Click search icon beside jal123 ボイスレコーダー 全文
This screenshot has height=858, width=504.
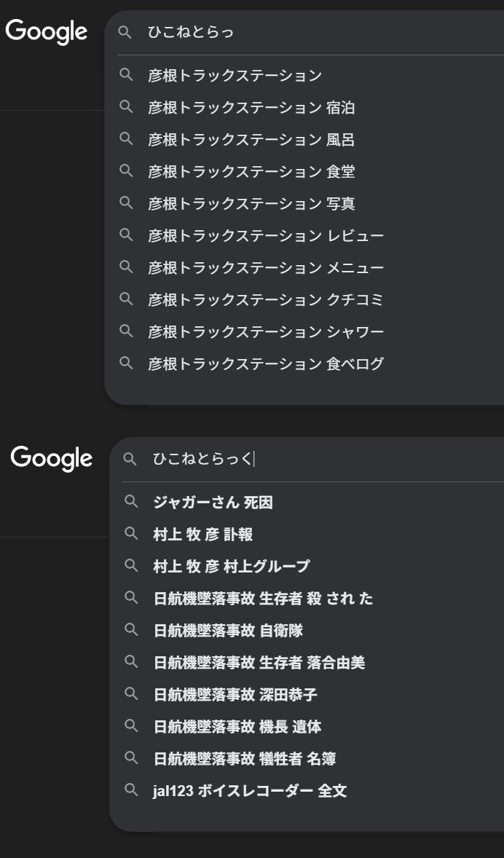click(x=131, y=790)
